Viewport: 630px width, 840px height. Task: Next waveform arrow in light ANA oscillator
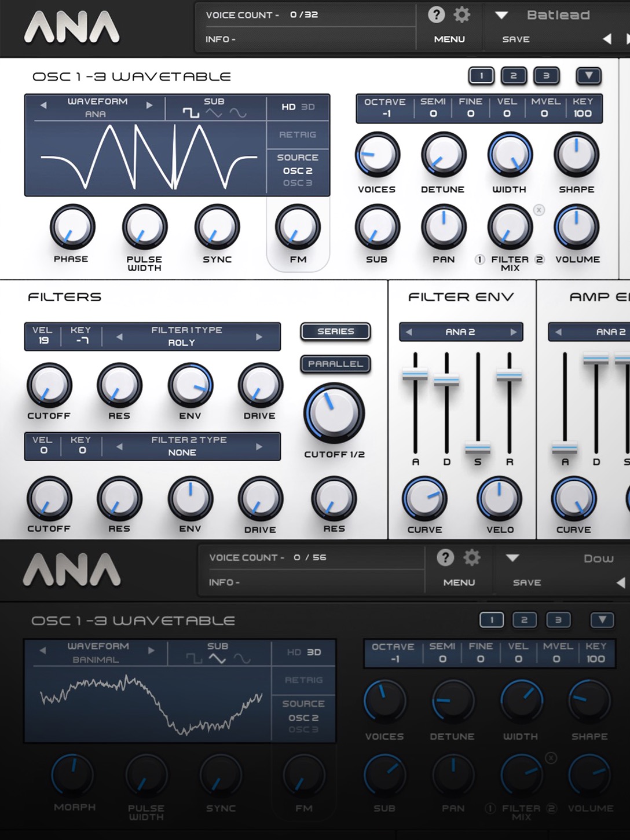pos(149,105)
